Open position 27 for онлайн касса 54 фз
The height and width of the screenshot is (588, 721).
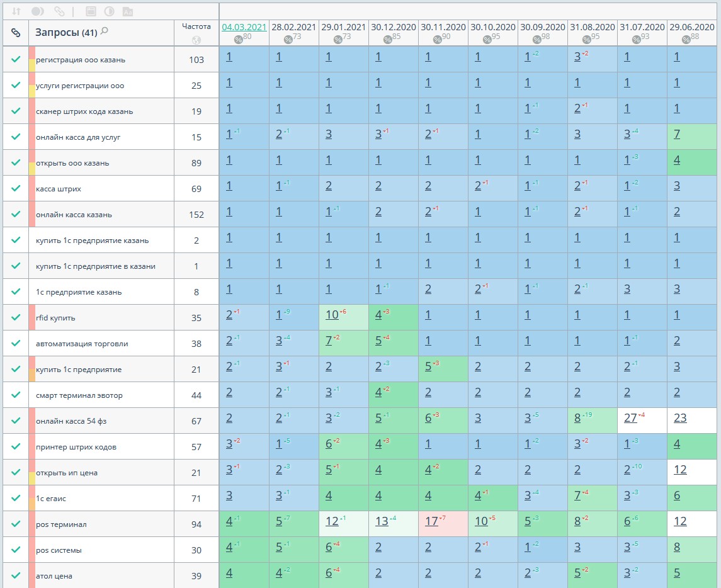(x=630, y=419)
